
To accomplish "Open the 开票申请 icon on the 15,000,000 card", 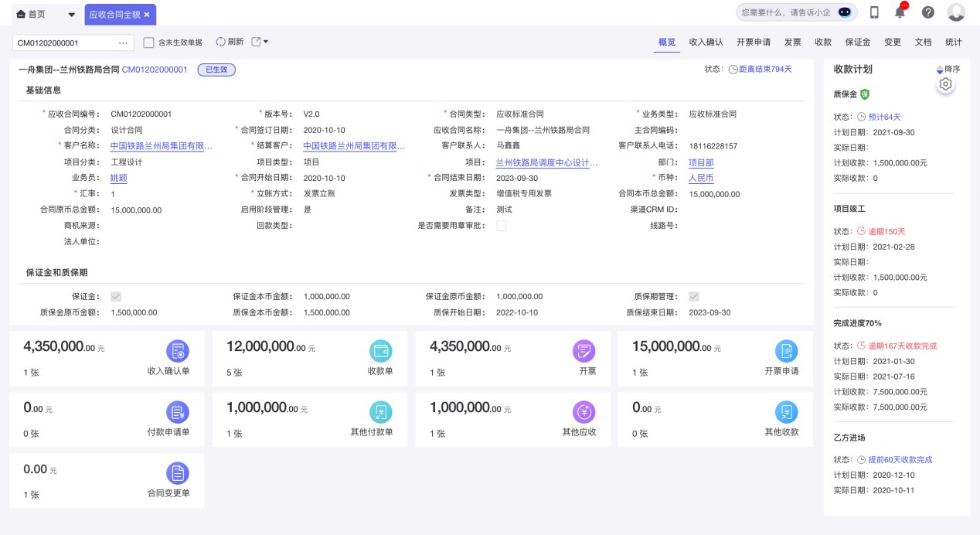I will tap(786, 351).
